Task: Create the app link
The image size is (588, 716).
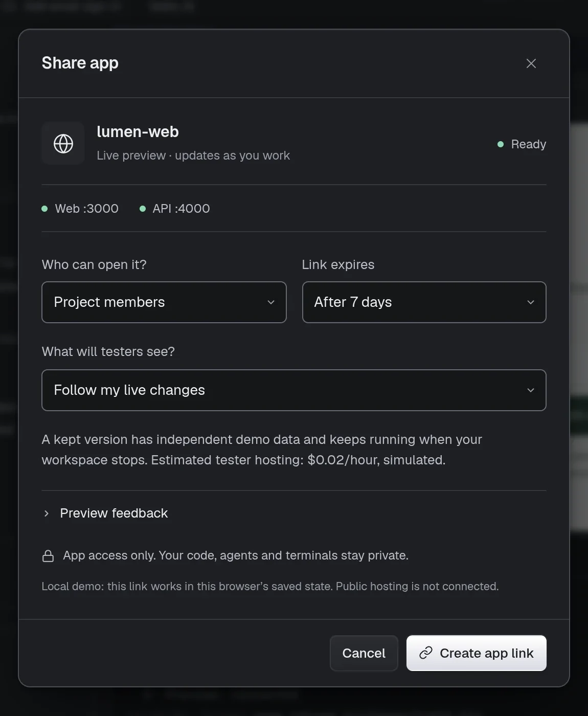Action: pos(477,653)
